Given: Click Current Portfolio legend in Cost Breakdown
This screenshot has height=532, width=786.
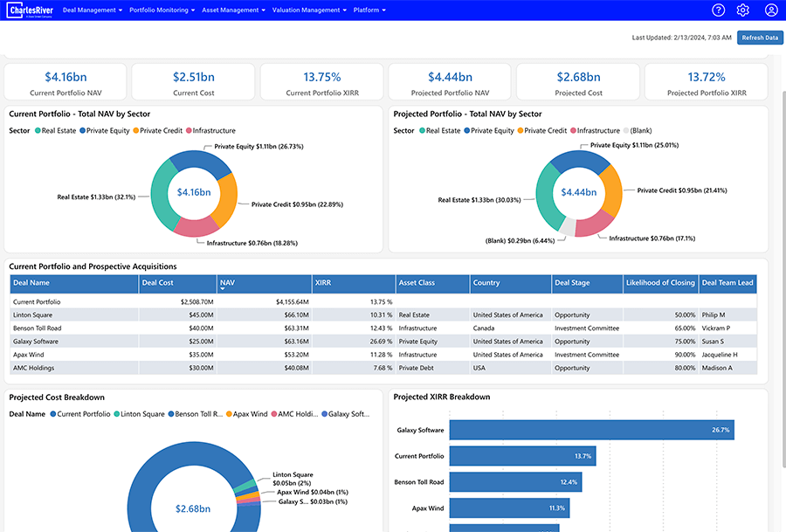Looking at the screenshot, I should pos(80,414).
